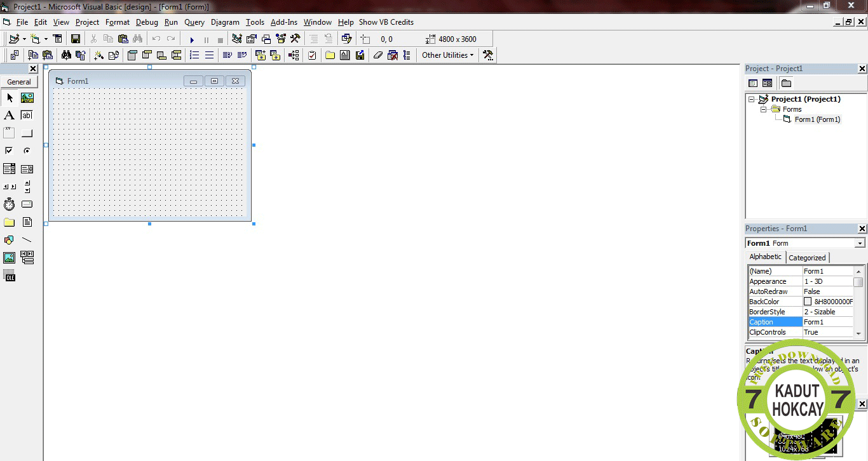Select the horizontal scrollbar control in the toolbox

click(x=10, y=187)
